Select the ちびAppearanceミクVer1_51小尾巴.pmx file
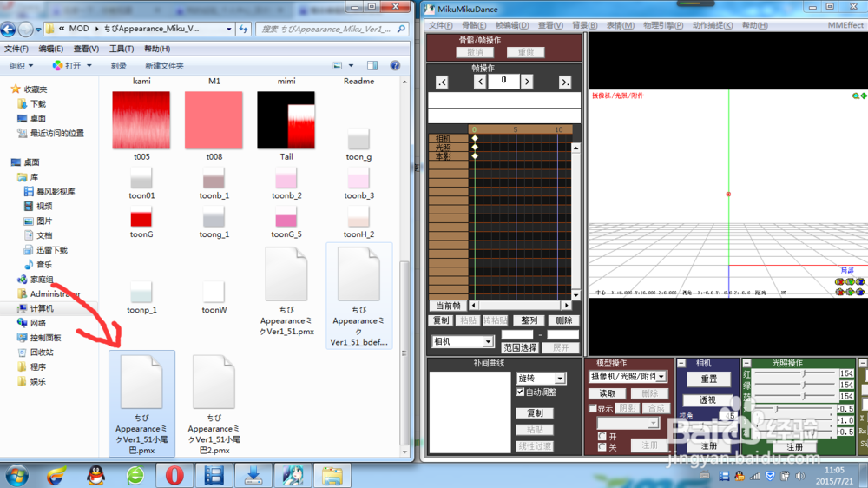Viewport: 868px width, 488px height. (141, 405)
